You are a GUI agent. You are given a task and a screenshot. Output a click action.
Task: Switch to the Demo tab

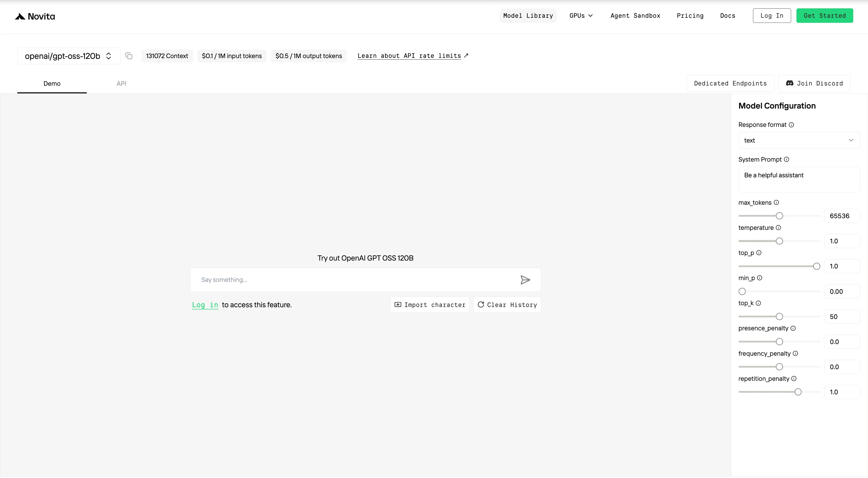52,84
